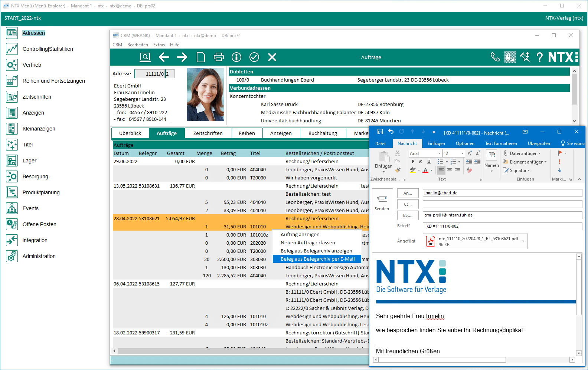Click the An... recipient button
This screenshot has height=370, width=588.
pos(408,193)
